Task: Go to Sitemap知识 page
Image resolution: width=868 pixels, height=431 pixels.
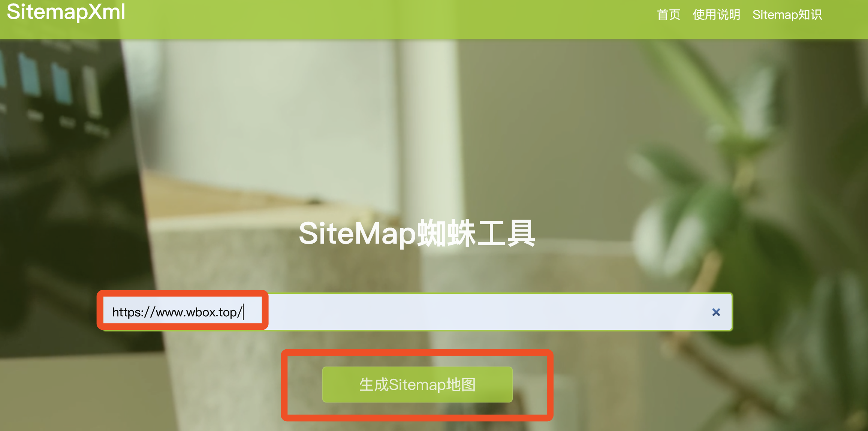Action: click(787, 15)
